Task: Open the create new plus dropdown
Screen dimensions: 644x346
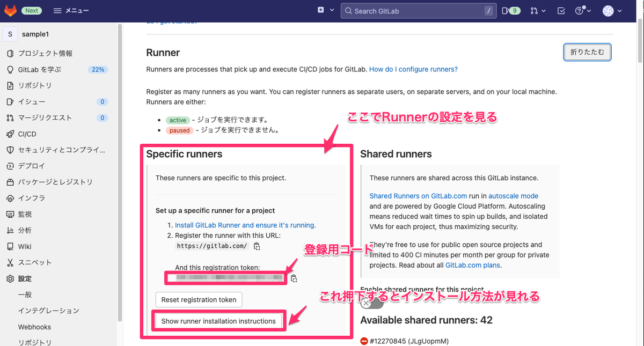Action: tap(326, 11)
